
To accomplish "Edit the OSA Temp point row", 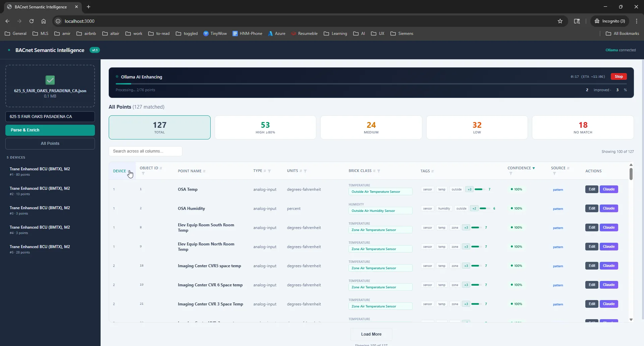I will point(592,189).
